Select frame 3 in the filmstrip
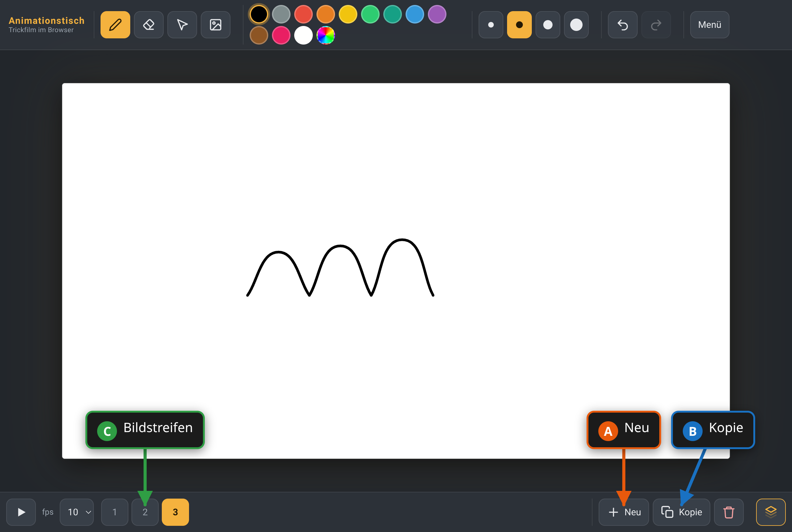The image size is (792, 532). [x=175, y=512]
